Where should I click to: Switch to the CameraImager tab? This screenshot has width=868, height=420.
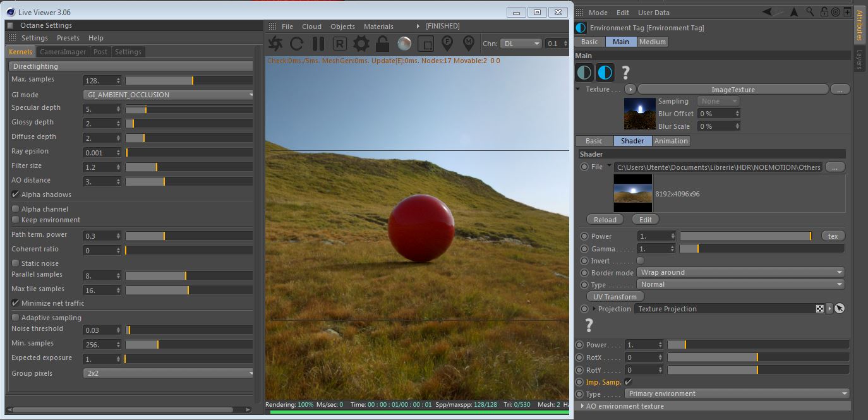coord(61,52)
